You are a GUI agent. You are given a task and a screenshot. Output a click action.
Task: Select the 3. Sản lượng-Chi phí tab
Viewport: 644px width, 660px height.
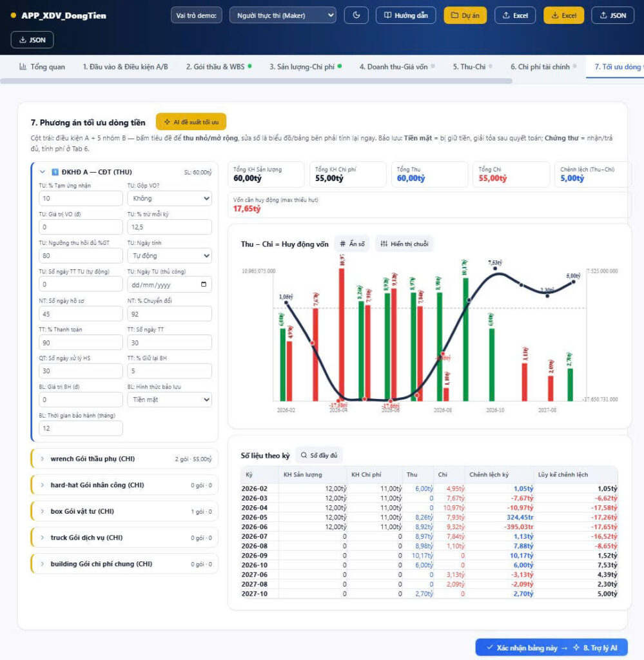coord(306,67)
